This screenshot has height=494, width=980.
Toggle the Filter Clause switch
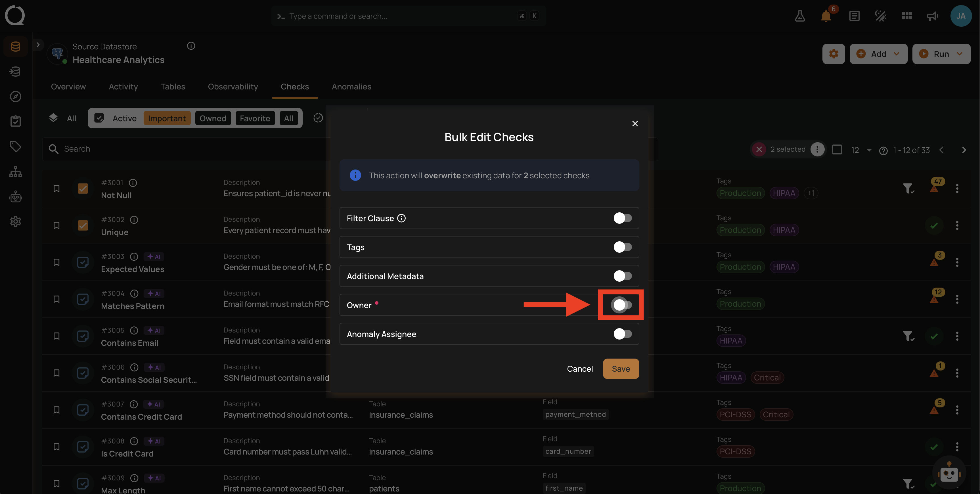point(622,218)
